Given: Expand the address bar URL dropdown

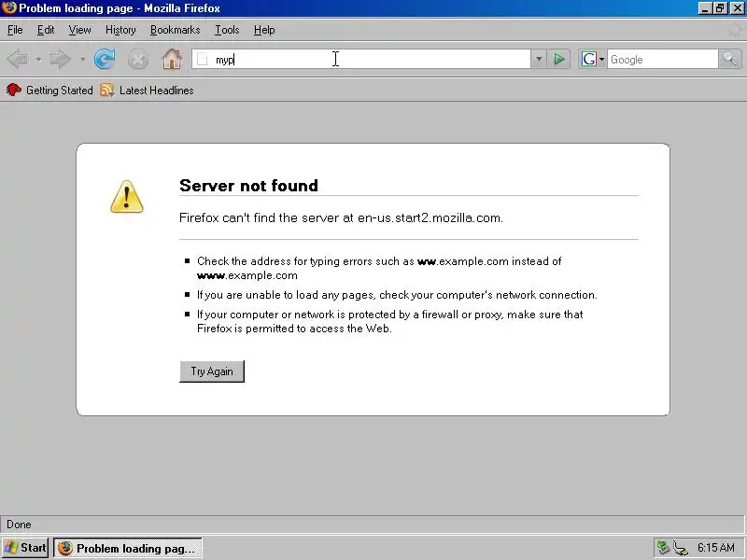Looking at the screenshot, I should (539, 60).
